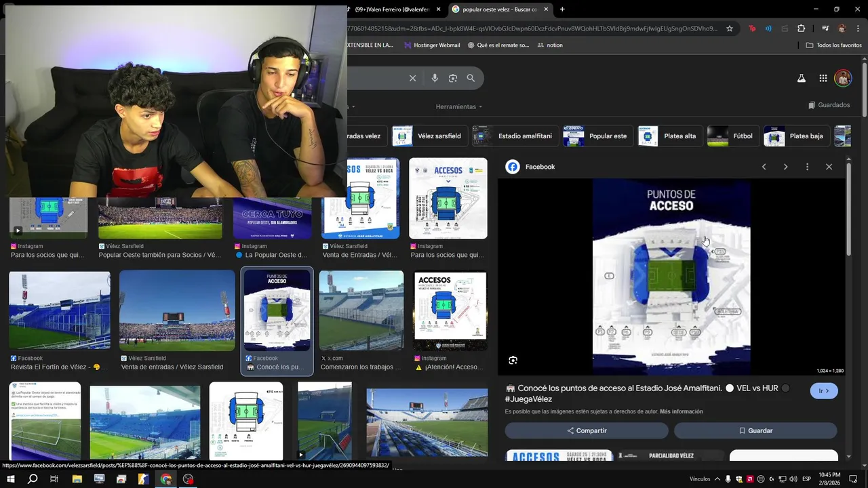Open the media control button in Chrome toolbar
This screenshot has width=868, height=488.
(825, 28)
